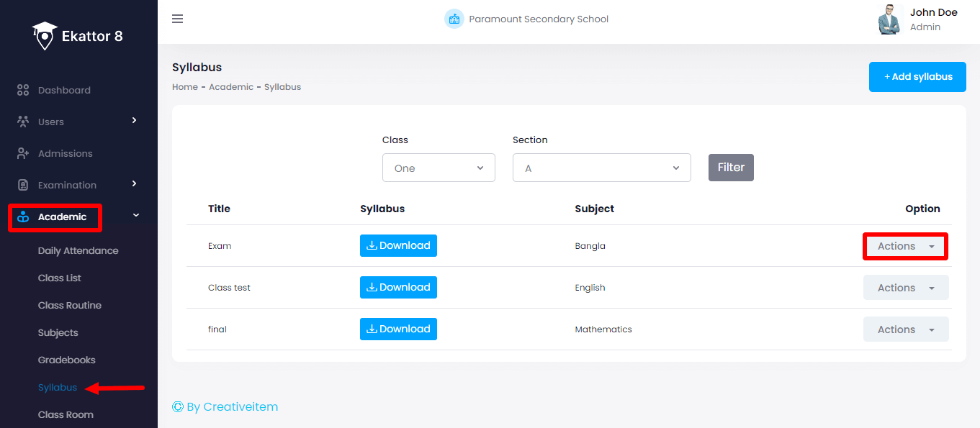This screenshot has width=980, height=428.
Task: Open the Class dropdown showing One
Action: point(439,167)
